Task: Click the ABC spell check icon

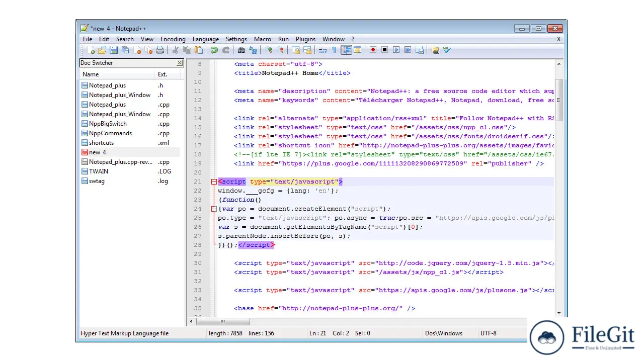Action: [446, 50]
